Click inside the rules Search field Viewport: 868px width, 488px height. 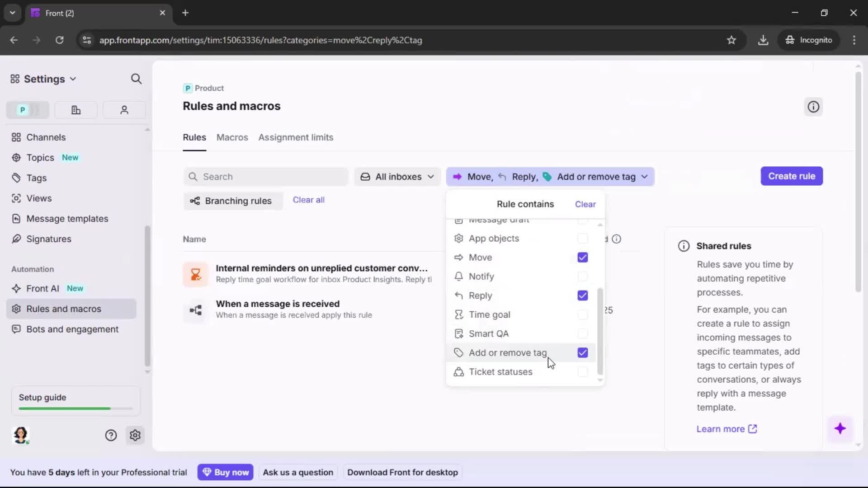click(266, 177)
